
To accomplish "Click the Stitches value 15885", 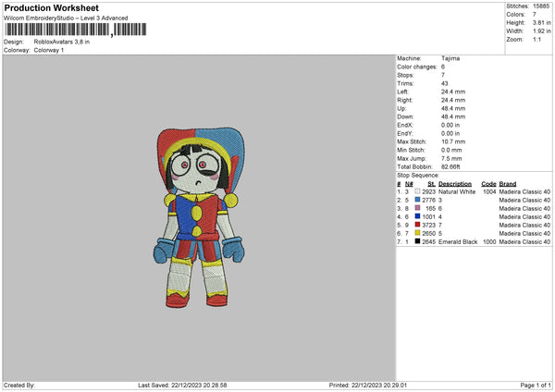I will (541, 6).
